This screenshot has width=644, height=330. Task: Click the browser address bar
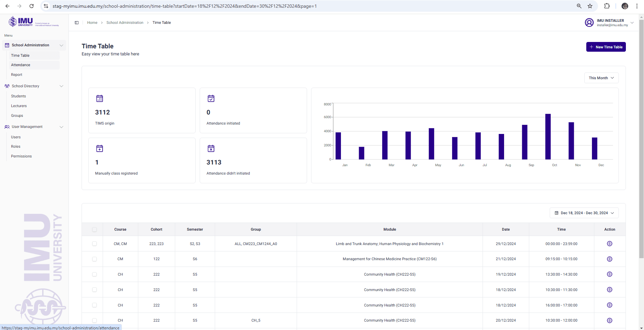(x=201, y=6)
